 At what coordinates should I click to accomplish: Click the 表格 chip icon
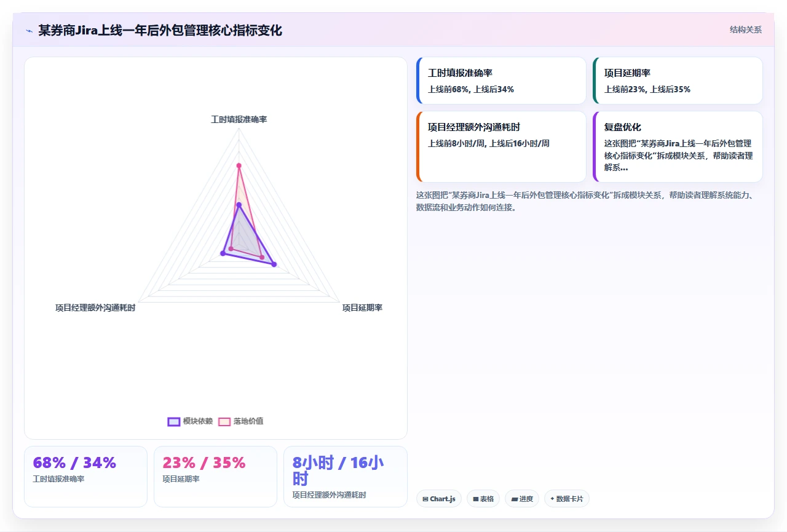tap(476, 499)
